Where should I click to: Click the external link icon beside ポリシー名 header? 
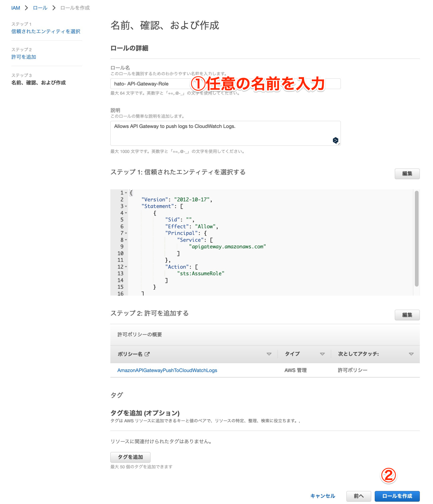point(147,354)
